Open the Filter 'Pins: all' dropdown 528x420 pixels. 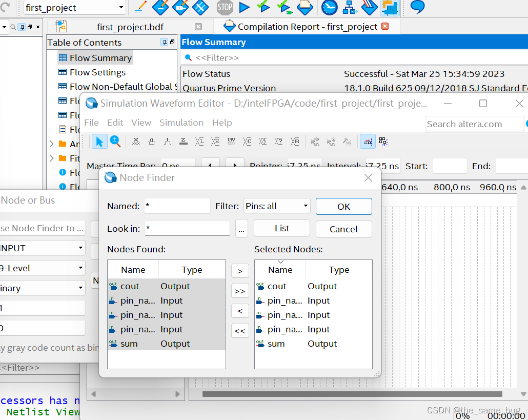click(277, 206)
